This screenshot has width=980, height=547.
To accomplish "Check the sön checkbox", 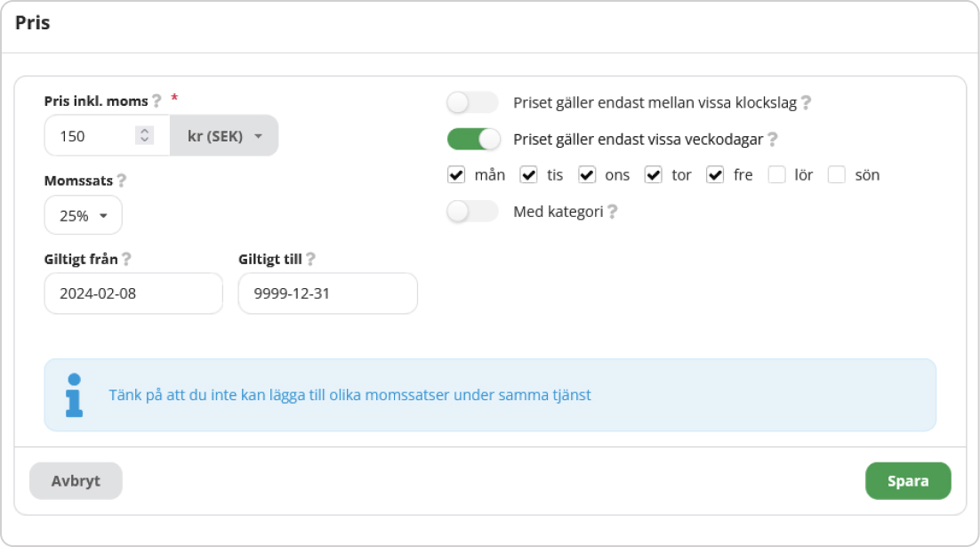I will [836, 175].
